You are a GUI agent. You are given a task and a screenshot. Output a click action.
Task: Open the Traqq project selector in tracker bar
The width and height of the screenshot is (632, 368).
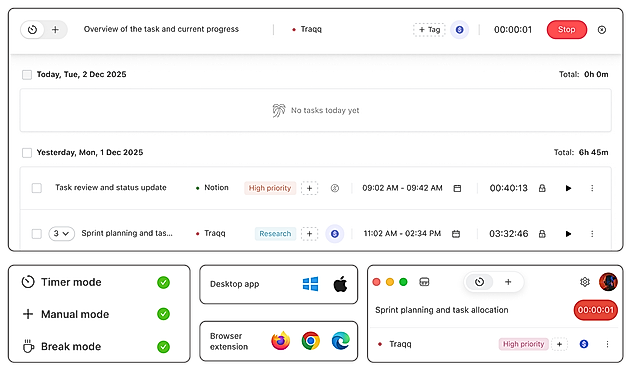[x=307, y=29]
